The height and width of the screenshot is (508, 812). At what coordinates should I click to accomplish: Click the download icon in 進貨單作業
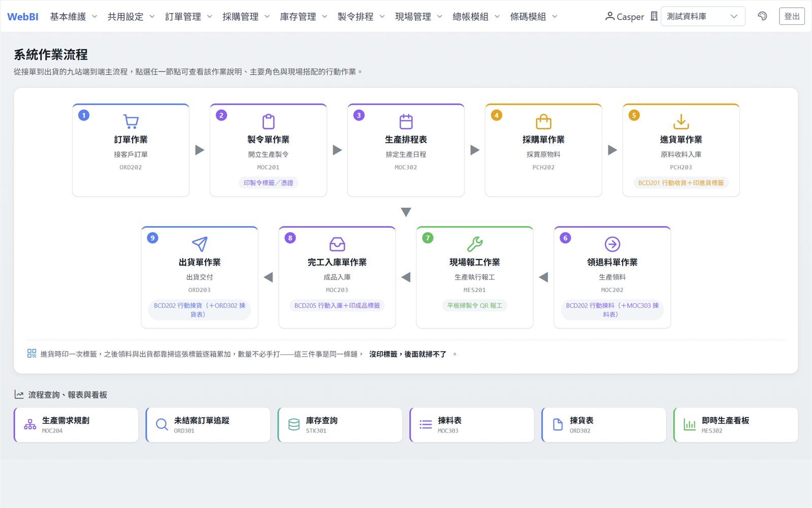coord(681,122)
